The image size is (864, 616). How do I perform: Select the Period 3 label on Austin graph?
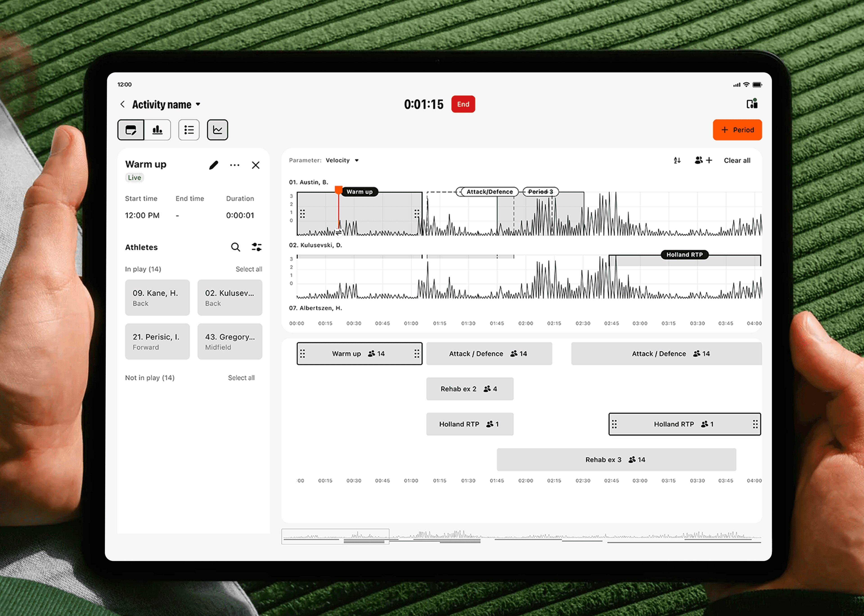pyautogui.click(x=541, y=192)
